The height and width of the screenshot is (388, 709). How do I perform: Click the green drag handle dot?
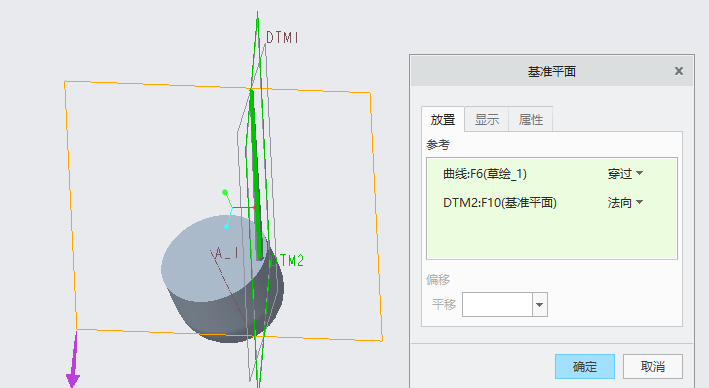click(225, 193)
